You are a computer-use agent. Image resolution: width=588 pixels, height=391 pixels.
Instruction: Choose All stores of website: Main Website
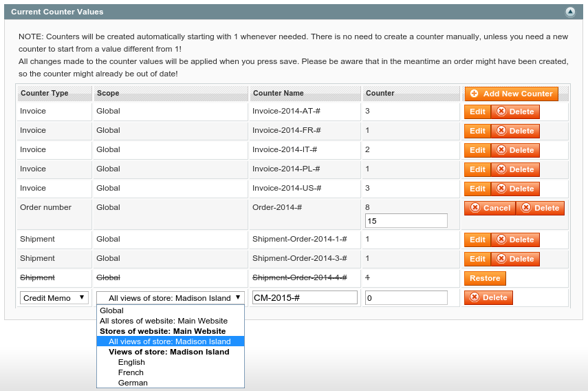pos(164,321)
